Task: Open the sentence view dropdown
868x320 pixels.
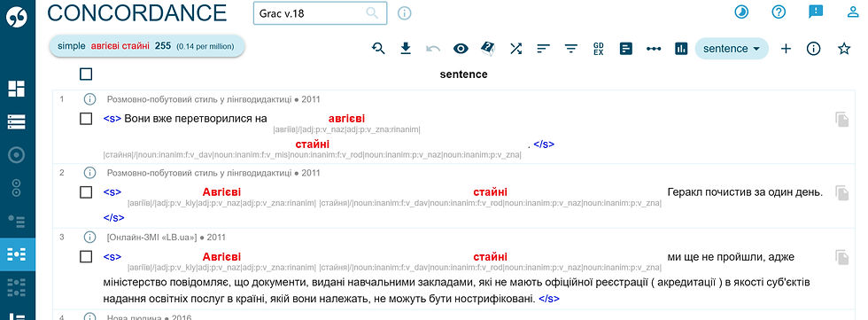Action: coord(732,49)
